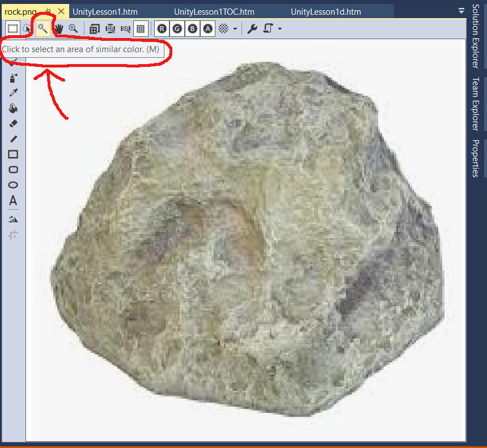Switch to the rock.png tab
The image size is (487, 448).
click(20, 12)
